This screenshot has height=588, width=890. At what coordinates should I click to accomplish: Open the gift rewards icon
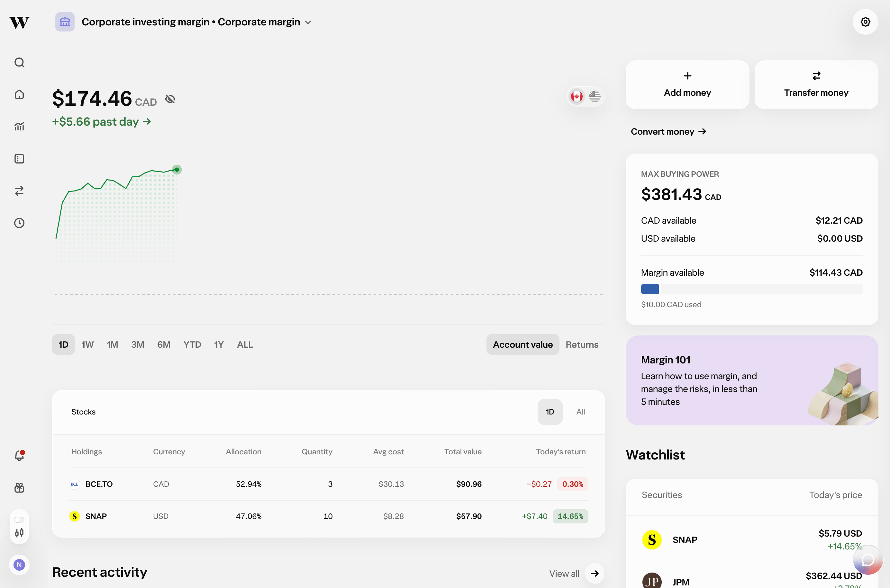click(x=19, y=487)
